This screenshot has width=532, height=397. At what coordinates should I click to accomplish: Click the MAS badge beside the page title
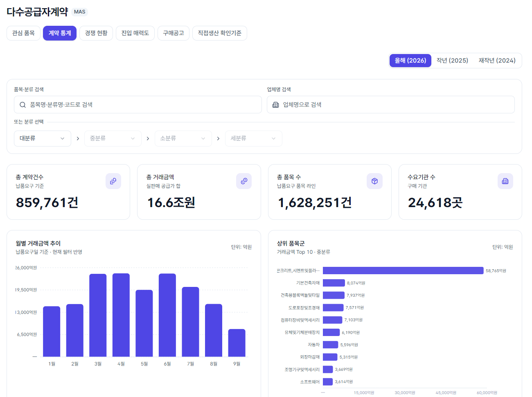tap(80, 12)
